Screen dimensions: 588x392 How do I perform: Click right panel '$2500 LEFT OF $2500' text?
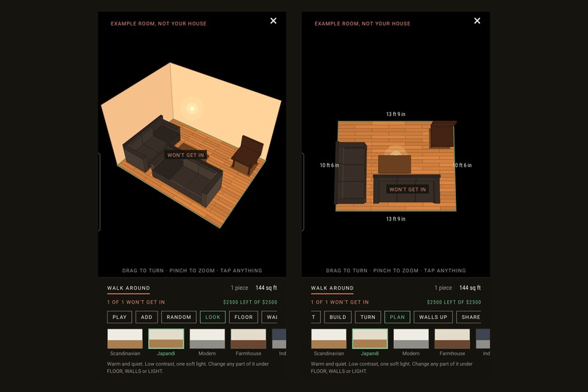pos(454,302)
